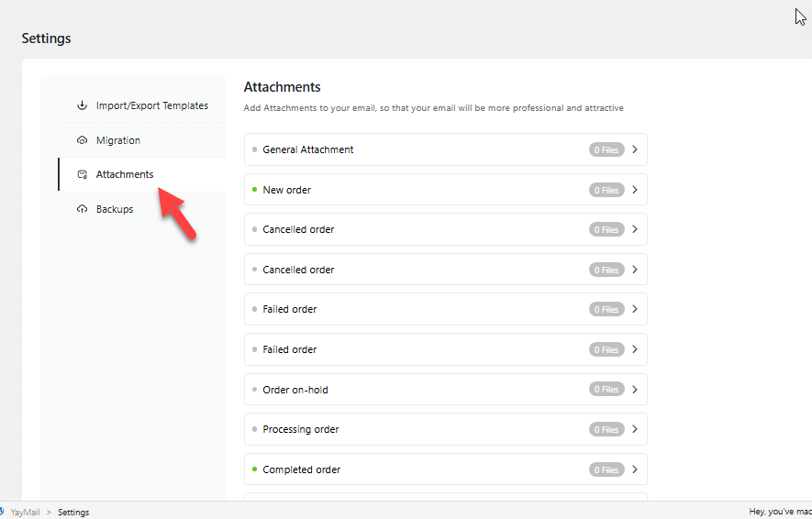Expand the General Attachment row chevron
This screenshot has width=812, height=519.
pos(634,149)
